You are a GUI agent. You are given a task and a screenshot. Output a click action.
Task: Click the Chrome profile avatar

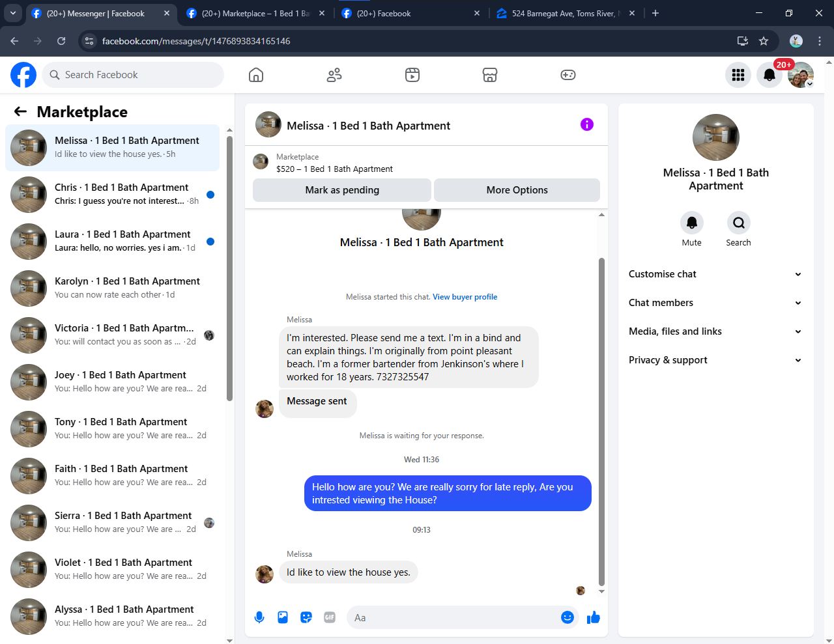[796, 41]
